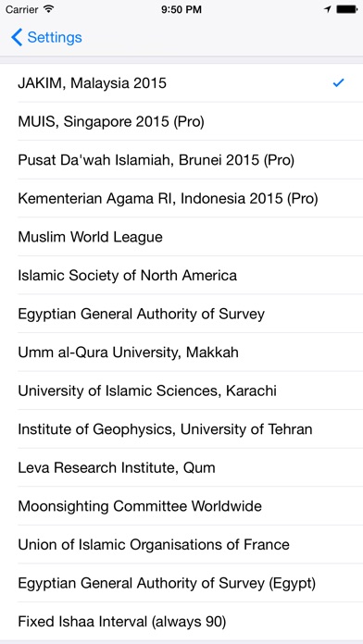Go back to Settings
Viewport: 363px width, 644px height.
(46, 37)
